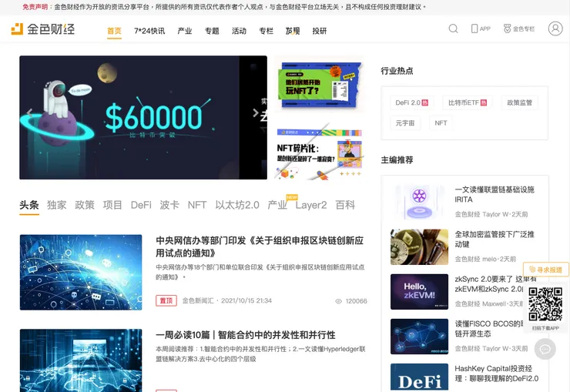Image resolution: width=570 pixels, height=392 pixels.
Task: Open 7*24快讯 navigation item
Action: pyautogui.click(x=149, y=32)
